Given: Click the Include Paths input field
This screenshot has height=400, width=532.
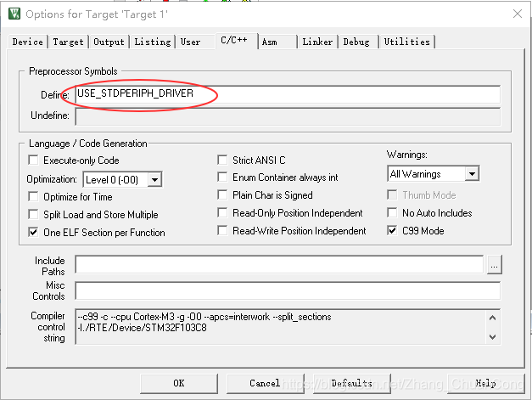Looking at the screenshot, I should 279,264.
